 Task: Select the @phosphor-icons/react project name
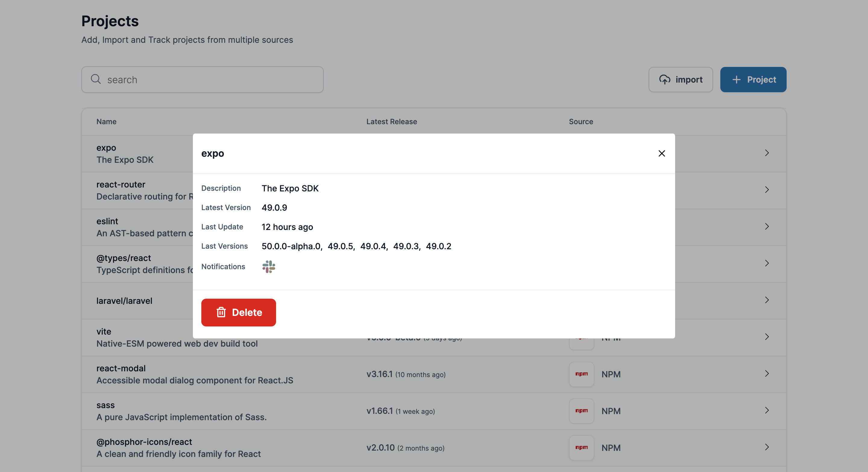pyautogui.click(x=144, y=442)
